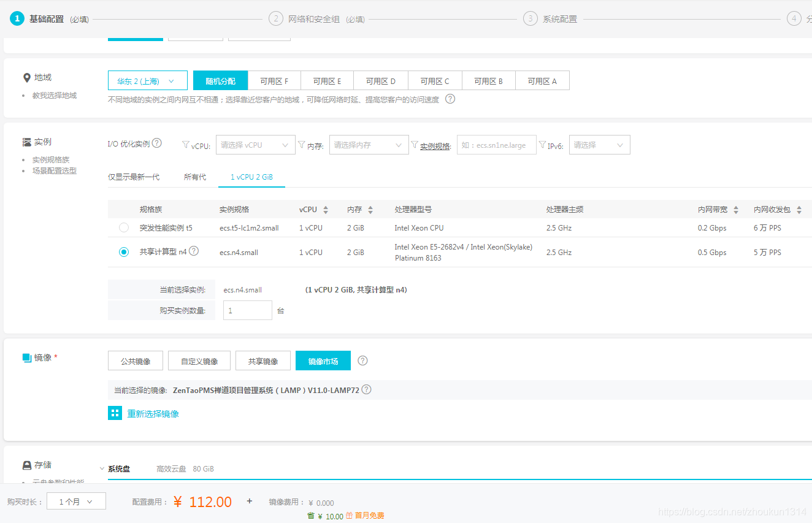Click ecs.t5-lc1m2.small table cell
This screenshot has height=523, width=812.
coord(249,228)
